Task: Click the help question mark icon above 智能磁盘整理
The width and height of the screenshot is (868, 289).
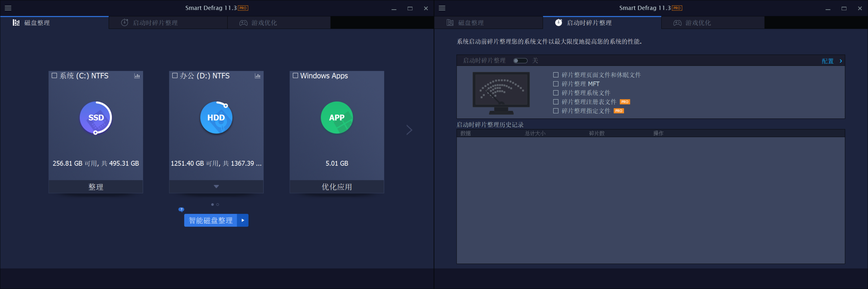Action: (x=181, y=209)
